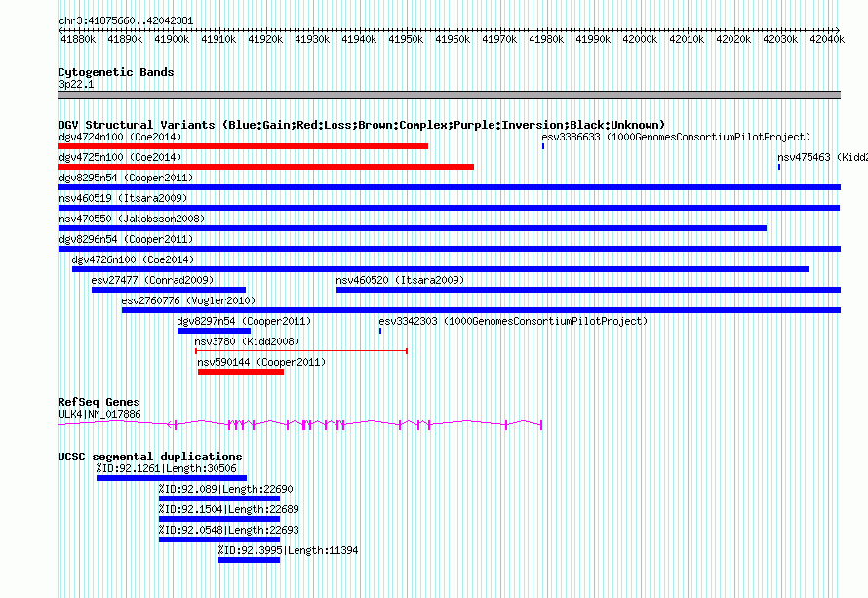The image size is (868, 598).
Task: Click the 3p22.1 band label
Action: point(76,84)
